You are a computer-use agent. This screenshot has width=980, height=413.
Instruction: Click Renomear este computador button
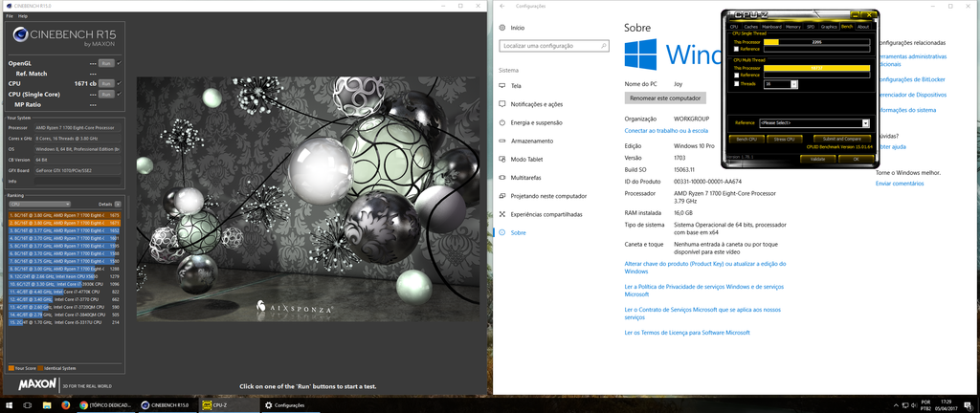tap(664, 98)
